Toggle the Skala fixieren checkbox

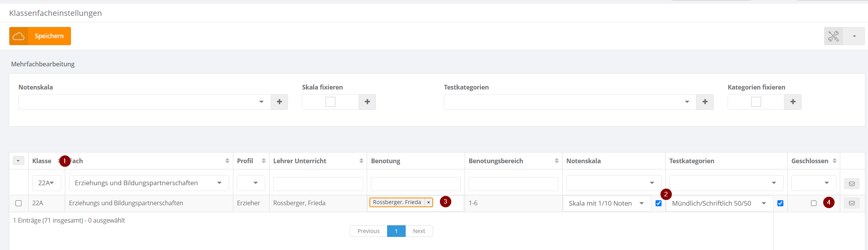coord(330,102)
